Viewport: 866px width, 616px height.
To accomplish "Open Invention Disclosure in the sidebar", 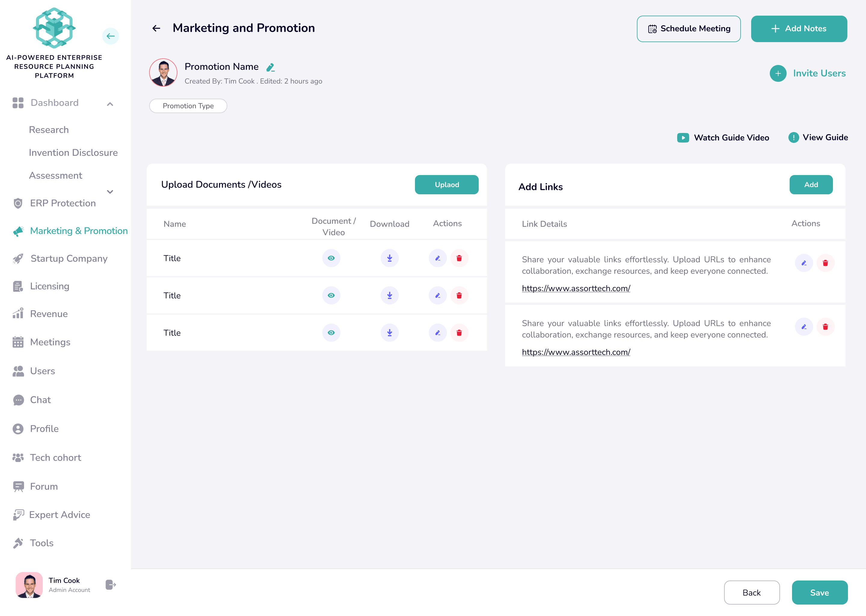I will [x=73, y=152].
